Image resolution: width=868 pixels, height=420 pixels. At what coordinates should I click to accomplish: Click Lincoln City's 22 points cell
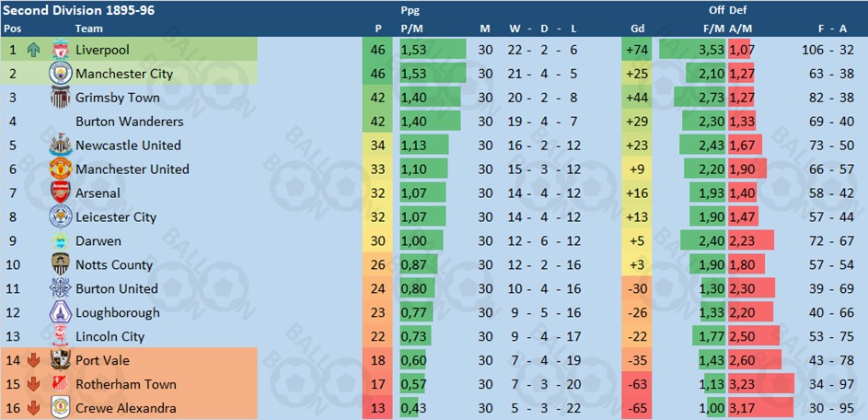(377, 337)
